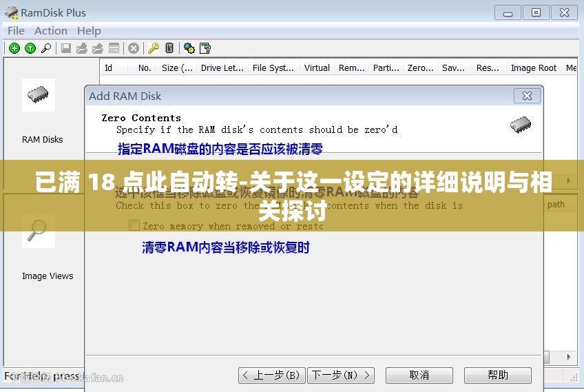Click the gray properties window toolbar icon
The height and width of the screenshot is (392, 584).
pos(114,48)
